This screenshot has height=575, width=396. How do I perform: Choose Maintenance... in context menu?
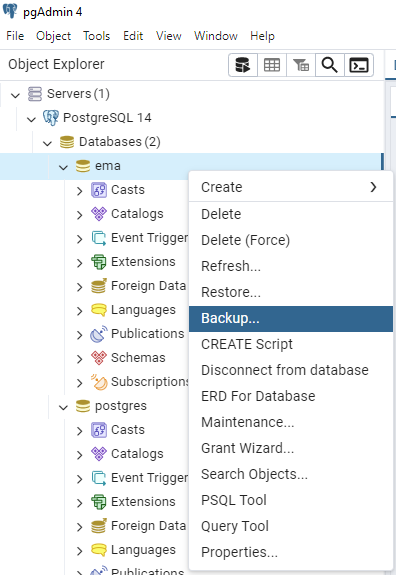pos(291,422)
